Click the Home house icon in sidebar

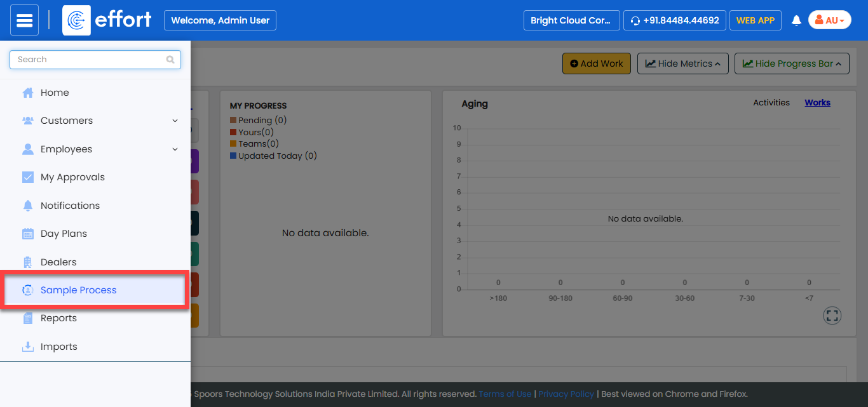[x=28, y=93]
